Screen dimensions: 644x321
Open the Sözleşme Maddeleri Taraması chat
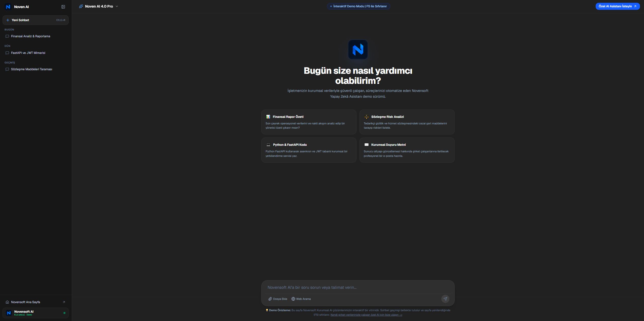point(35,69)
